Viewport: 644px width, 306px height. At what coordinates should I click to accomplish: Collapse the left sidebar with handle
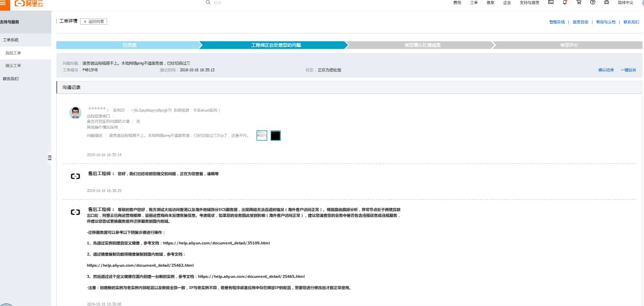49,158
